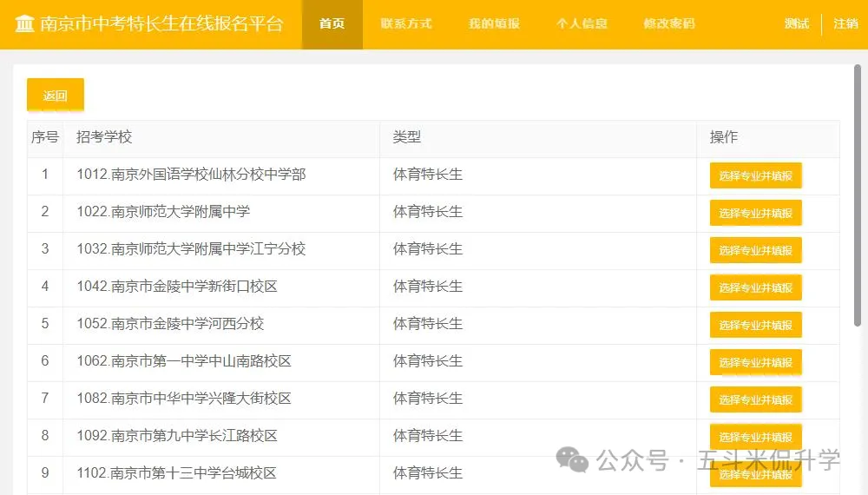The image size is (868, 495).
Task: Click 选择专业并填报 for 第一中学中山南路校区
Action: pos(756,363)
